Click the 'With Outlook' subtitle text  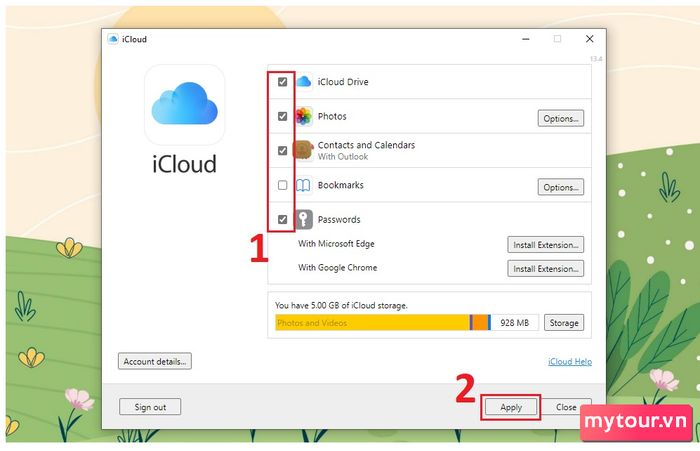tap(343, 157)
